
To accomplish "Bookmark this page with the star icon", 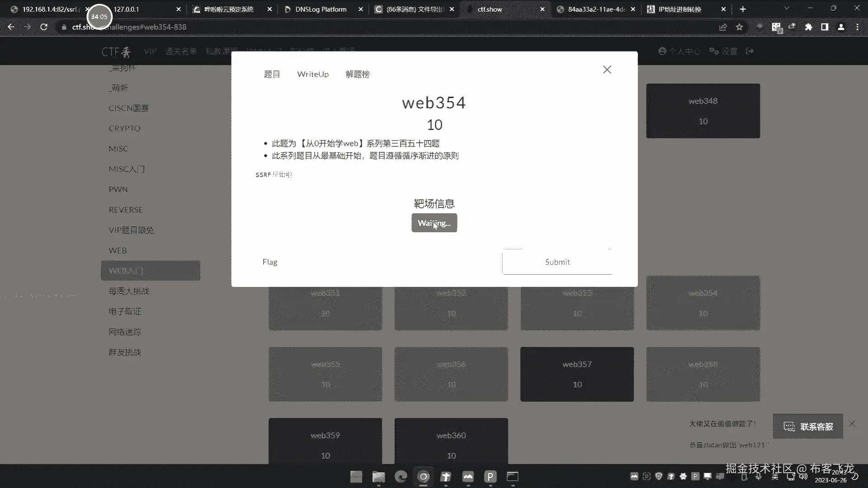I will point(739,27).
